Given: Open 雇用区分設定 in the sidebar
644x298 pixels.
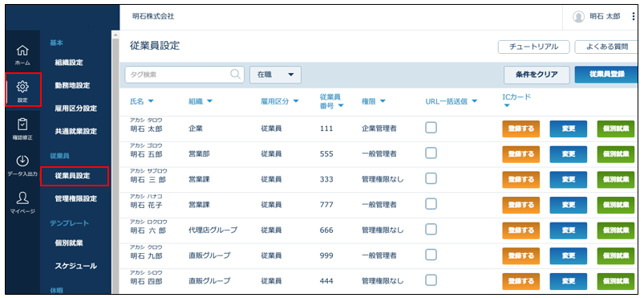Looking at the screenshot, I should pos(75,108).
